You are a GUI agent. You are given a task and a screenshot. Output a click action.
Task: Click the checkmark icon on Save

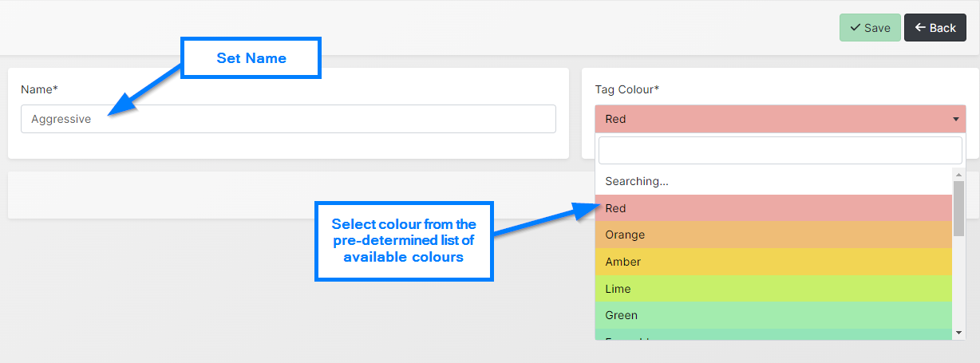[x=855, y=28]
